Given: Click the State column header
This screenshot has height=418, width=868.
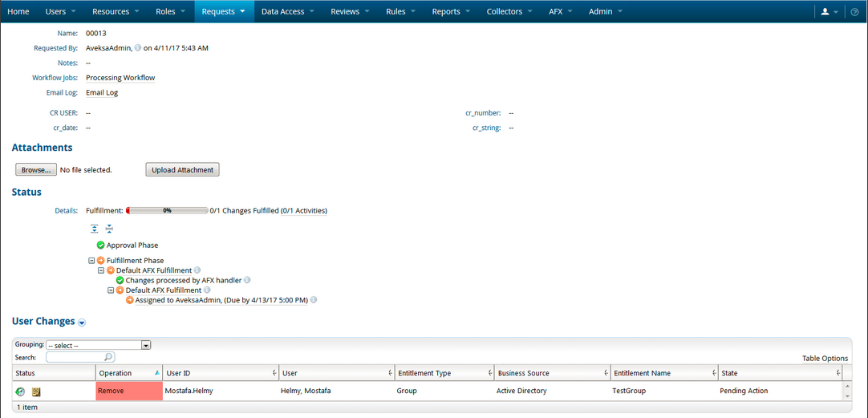Looking at the screenshot, I should pos(780,373).
